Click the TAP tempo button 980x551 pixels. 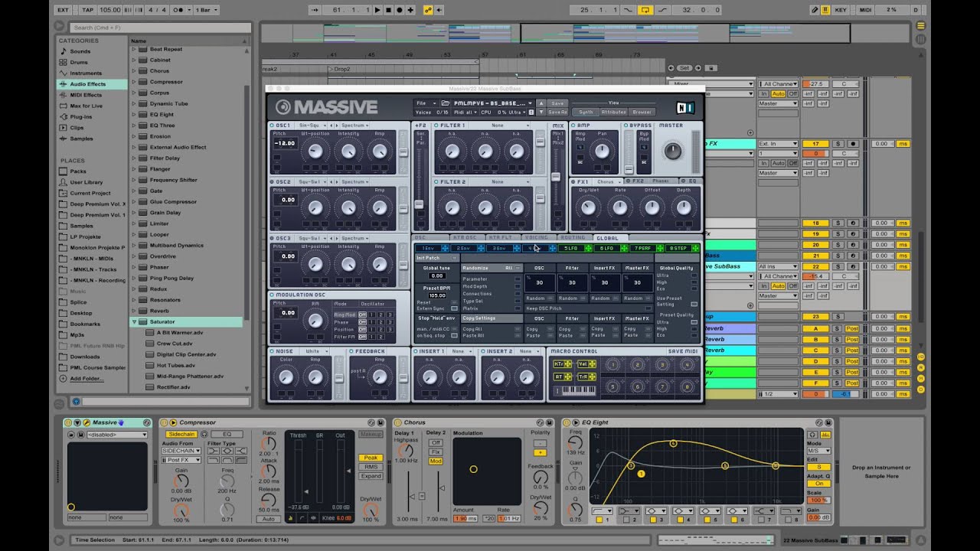point(87,10)
